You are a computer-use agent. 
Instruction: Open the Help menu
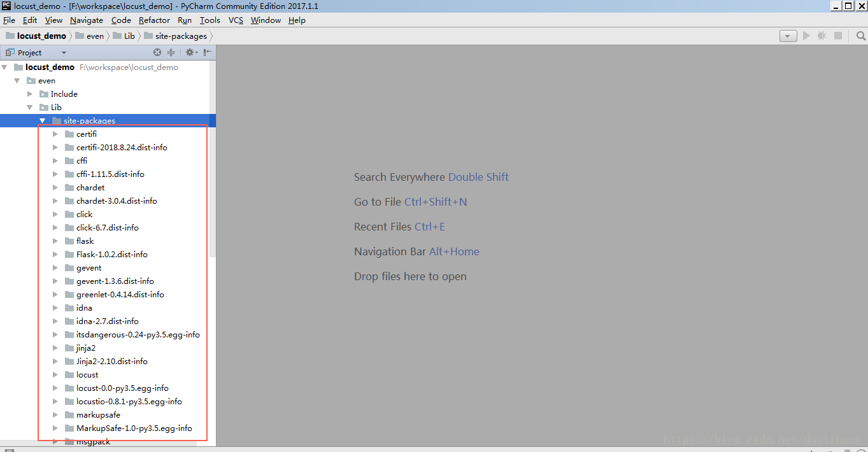(297, 20)
